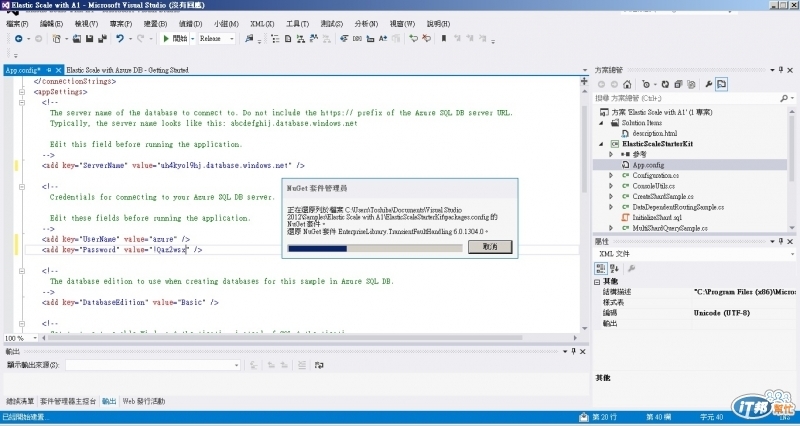Click the NuGet restore progress bar

tap(375, 249)
